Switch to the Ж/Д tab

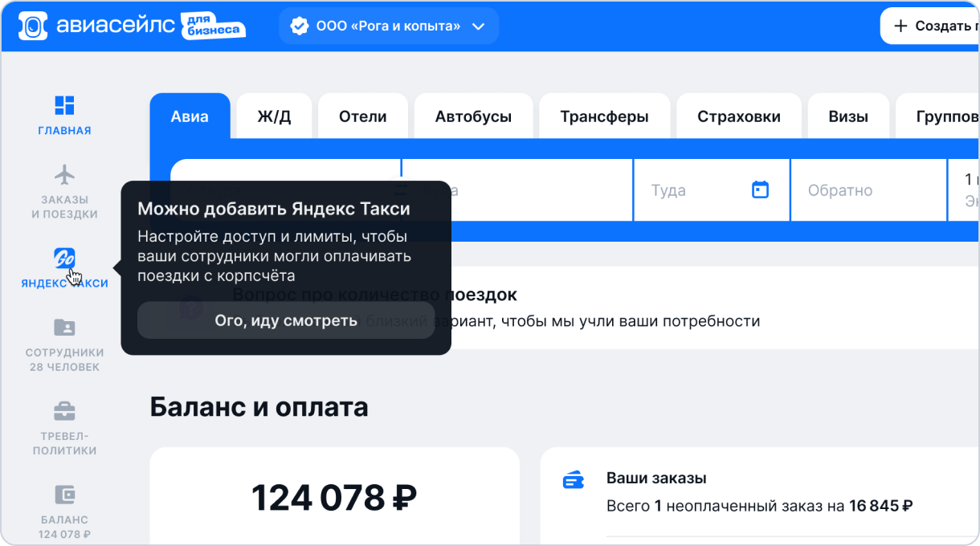(274, 116)
